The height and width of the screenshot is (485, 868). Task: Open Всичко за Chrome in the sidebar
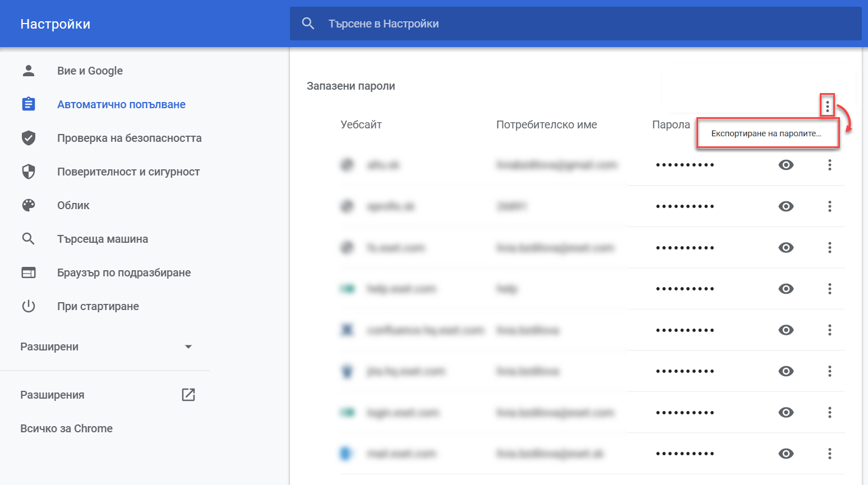(x=66, y=428)
